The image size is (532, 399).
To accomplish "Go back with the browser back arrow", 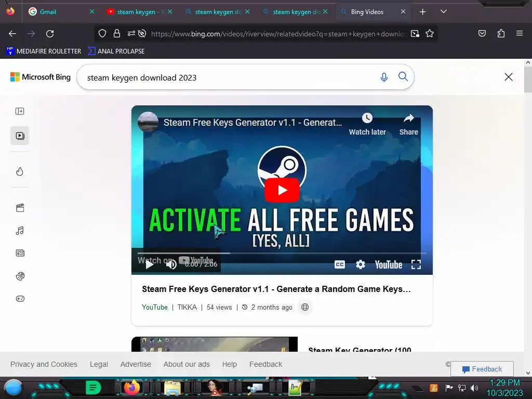I will tap(12, 34).
